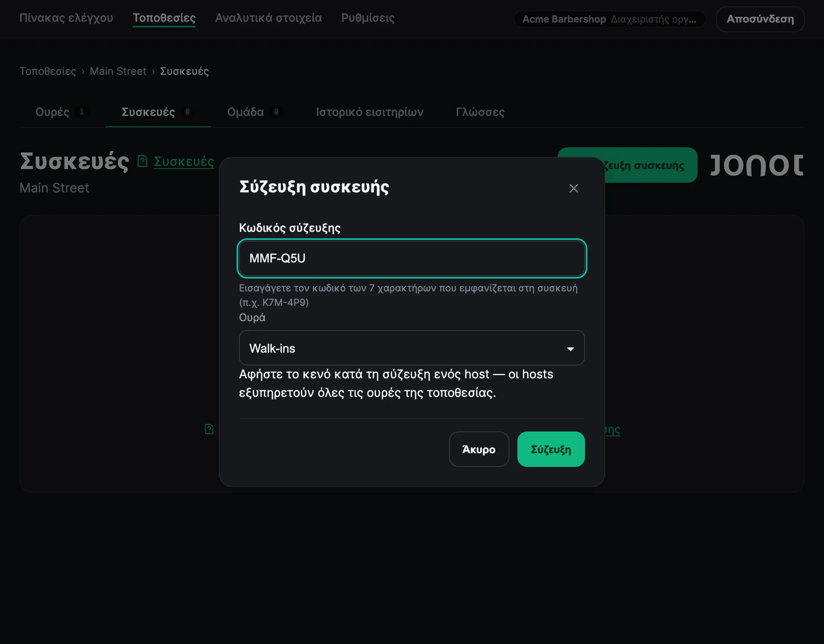Click the help icon in the empty devices panel

click(x=209, y=429)
